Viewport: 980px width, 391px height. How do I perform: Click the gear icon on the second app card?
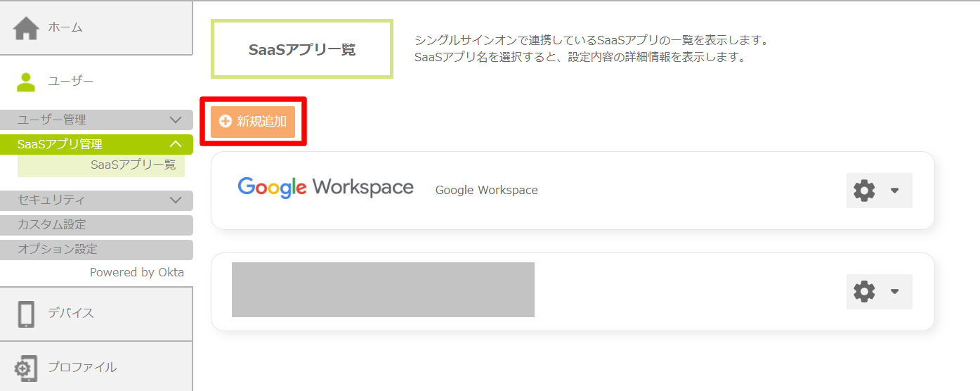point(864,292)
